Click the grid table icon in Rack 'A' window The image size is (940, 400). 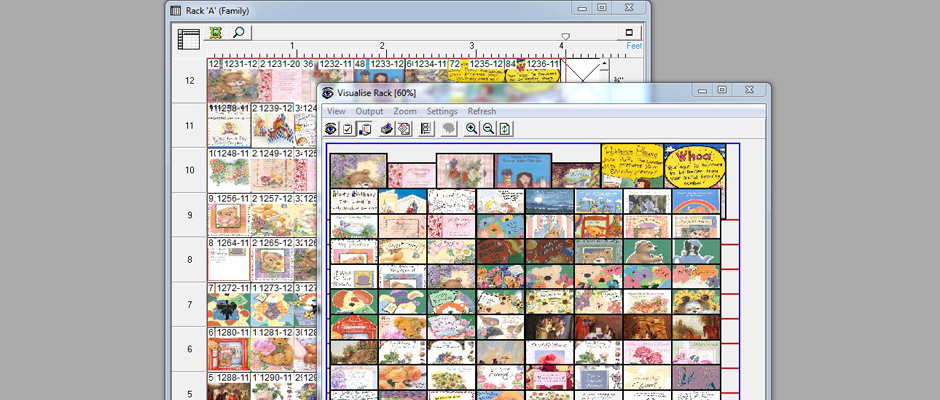(x=188, y=40)
